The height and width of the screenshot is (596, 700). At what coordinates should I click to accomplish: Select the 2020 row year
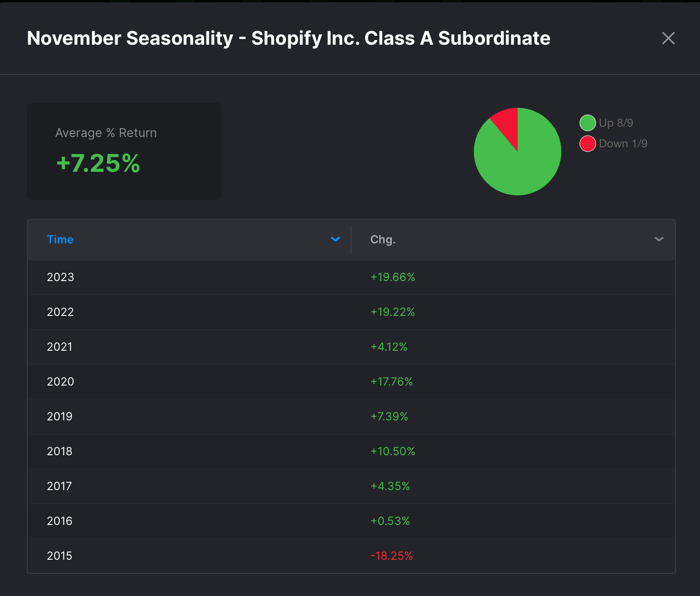coord(60,382)
